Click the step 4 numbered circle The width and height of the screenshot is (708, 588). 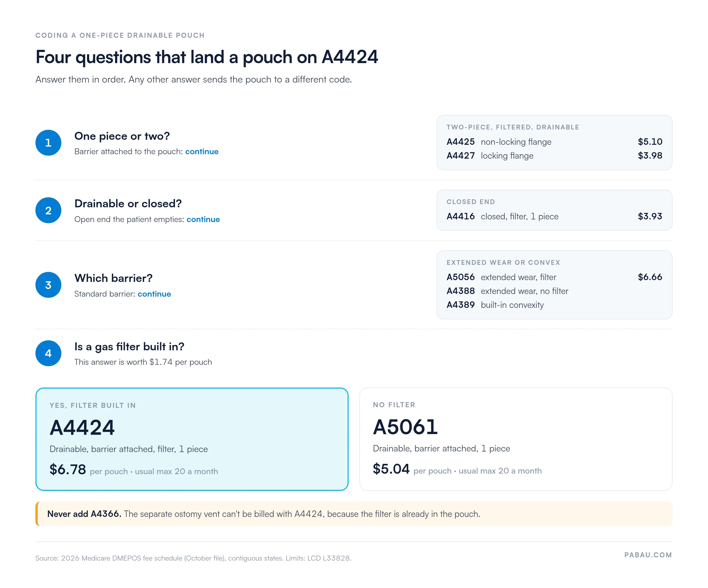point(48,353)
